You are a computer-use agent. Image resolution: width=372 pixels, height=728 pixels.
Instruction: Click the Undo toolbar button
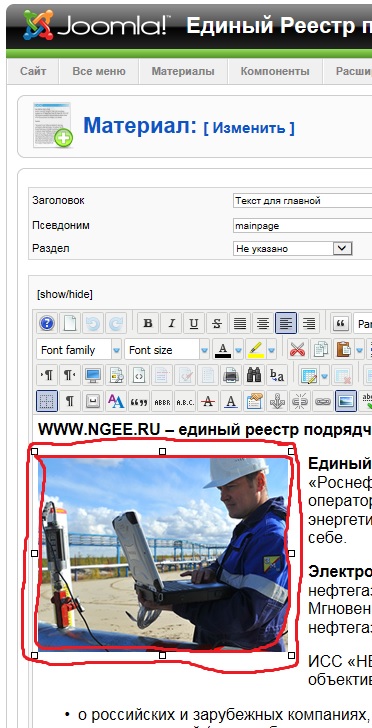point(93,323)
